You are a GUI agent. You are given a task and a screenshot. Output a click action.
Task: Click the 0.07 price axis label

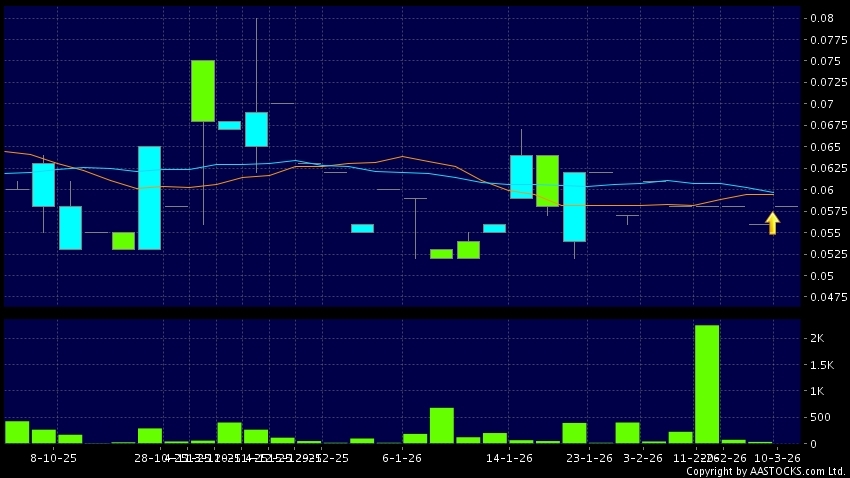pyautogui.click(x=822, y=104)
